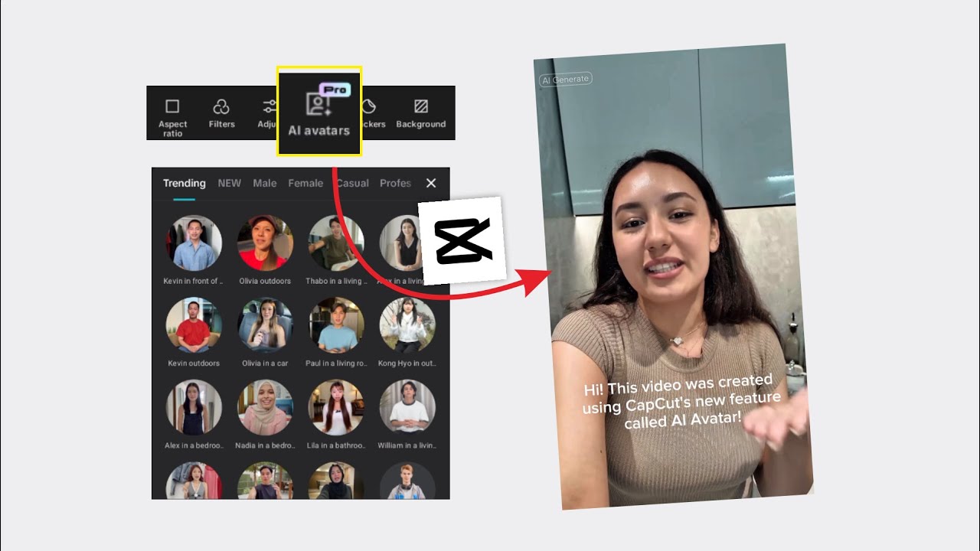
Task: Click the 'Olivia outdoors' caption text
Action: click(x=265, y=281)
